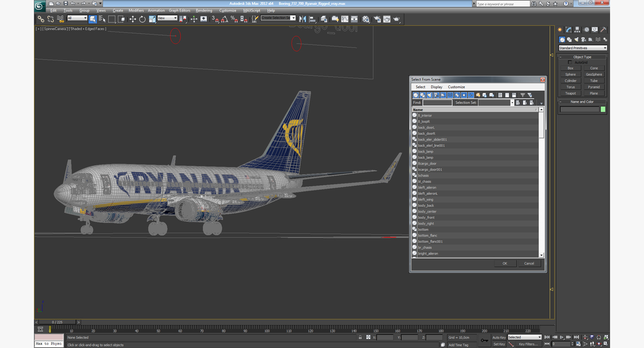Image resolution: width=644 pixels, height=348 pixels.
Task: Open the Create Selection Set dropdown
Action: point(278,18)
